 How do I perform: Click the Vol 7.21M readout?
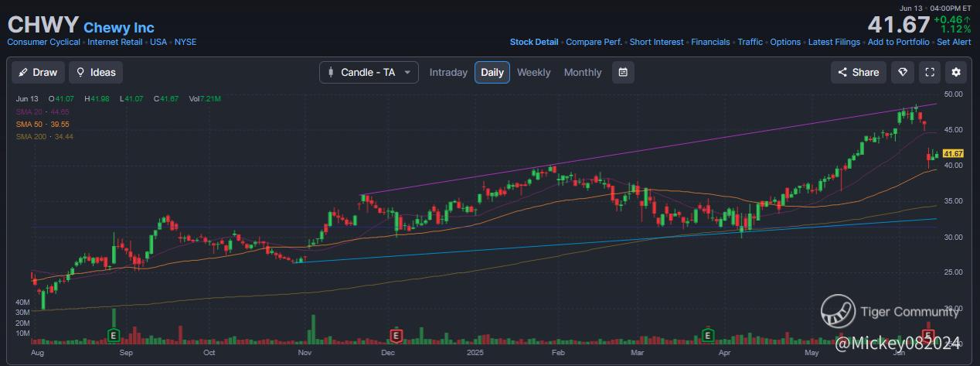pyautogui.click(x=206, y=99)
